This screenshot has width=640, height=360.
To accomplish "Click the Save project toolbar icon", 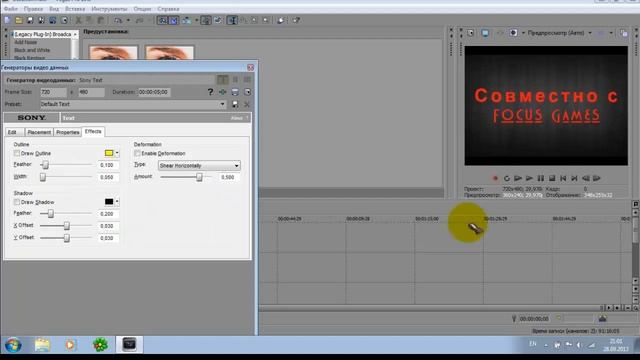I will click(x=30, y=20).
